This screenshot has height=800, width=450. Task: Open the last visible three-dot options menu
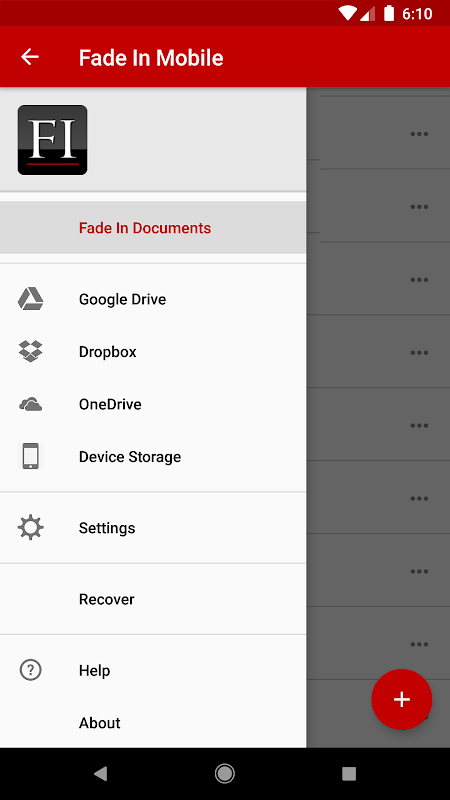[419, 644]
